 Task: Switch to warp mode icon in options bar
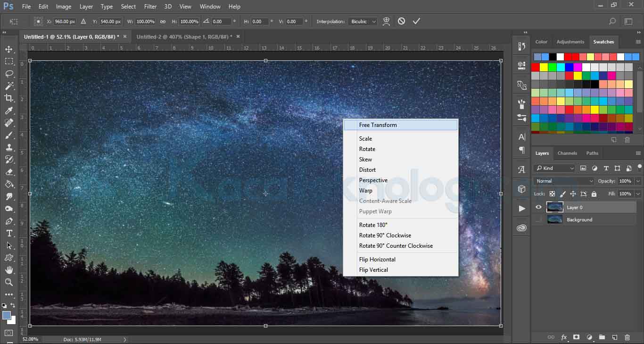click(x=386, y=21)
